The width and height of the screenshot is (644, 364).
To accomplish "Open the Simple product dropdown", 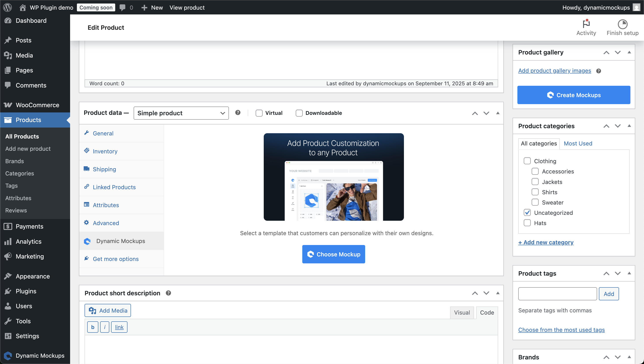I will point(181,113).
